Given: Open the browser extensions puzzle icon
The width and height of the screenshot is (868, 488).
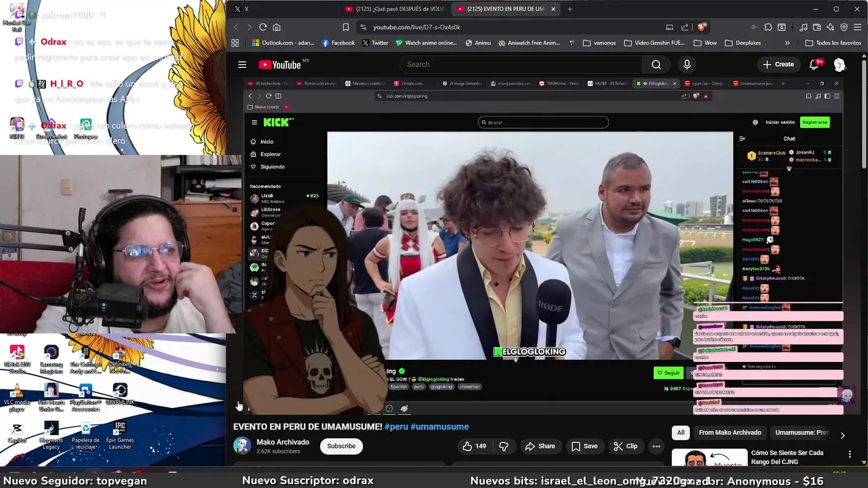Looking at the screenshot, I should 768,27.
